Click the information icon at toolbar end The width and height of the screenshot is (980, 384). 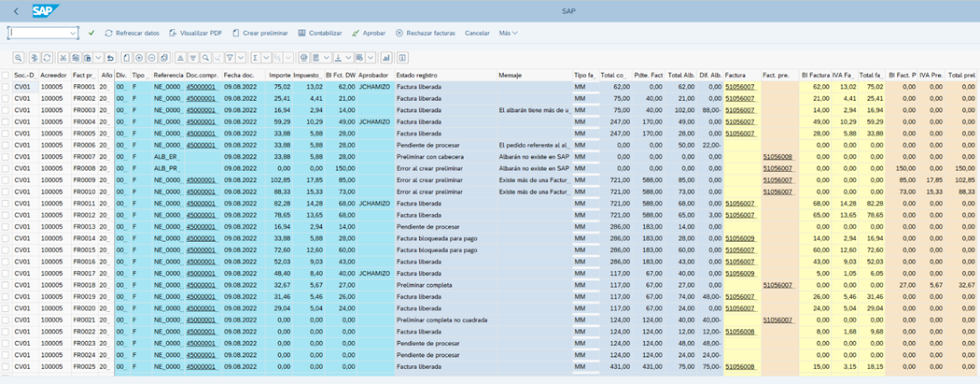402,57
